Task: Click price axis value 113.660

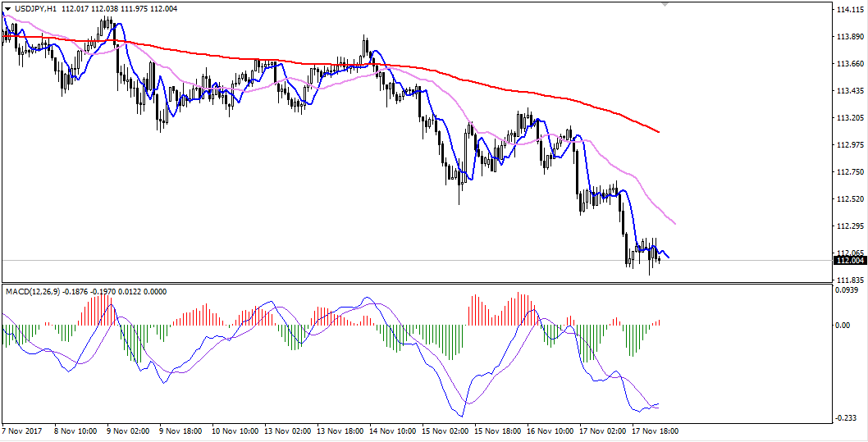Action: tap(851, 64)
